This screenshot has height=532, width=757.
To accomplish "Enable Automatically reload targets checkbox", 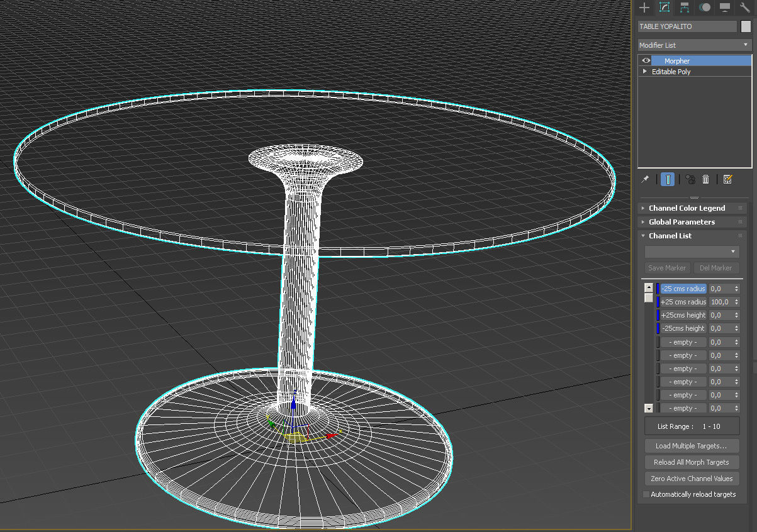I will 646,494.
